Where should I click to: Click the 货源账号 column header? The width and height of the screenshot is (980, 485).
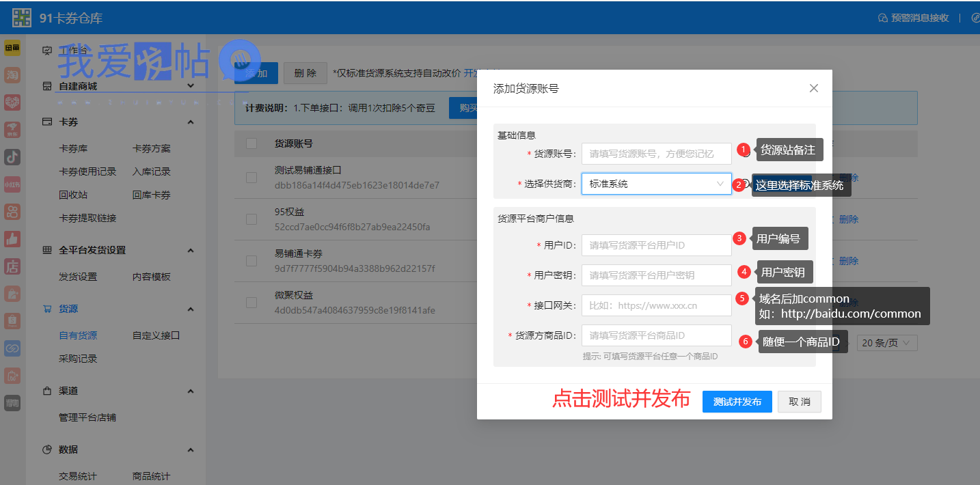tap(294, 143)
